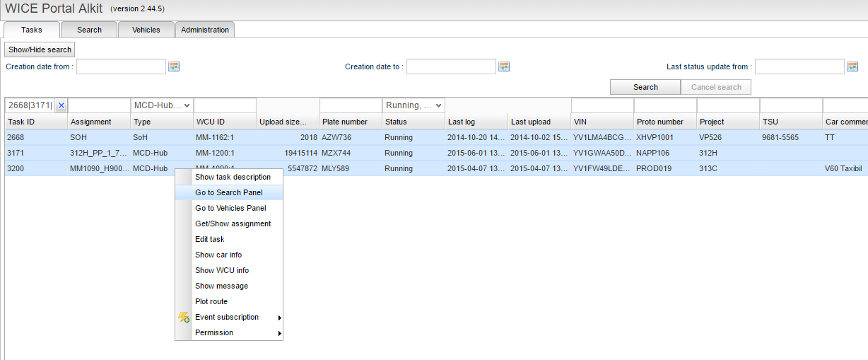The height and width of the screenshot is (360, 868).
Task: Click inside Creation date from field
Action: click(x=121, y=66)
